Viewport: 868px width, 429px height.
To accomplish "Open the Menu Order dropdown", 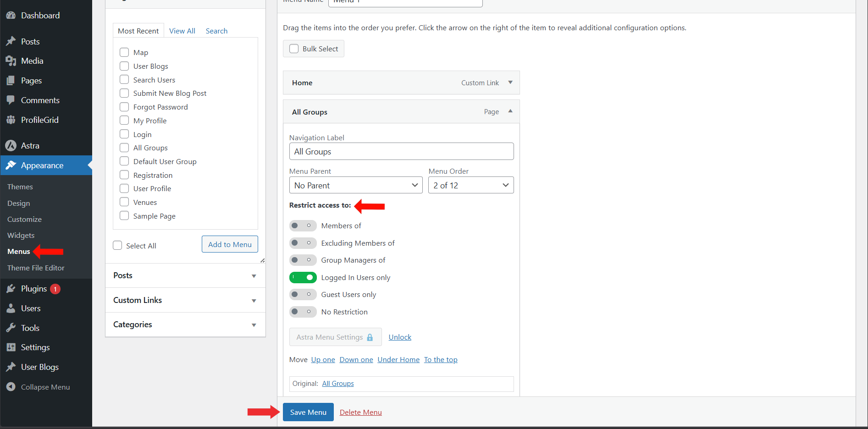I will click(470, 186).
